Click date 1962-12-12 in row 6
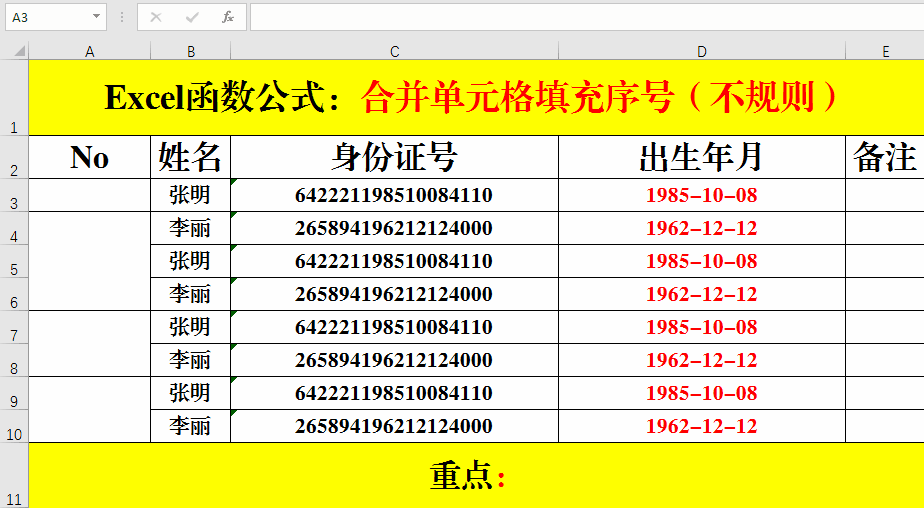 pyautogui.click(x=701, y=294)
